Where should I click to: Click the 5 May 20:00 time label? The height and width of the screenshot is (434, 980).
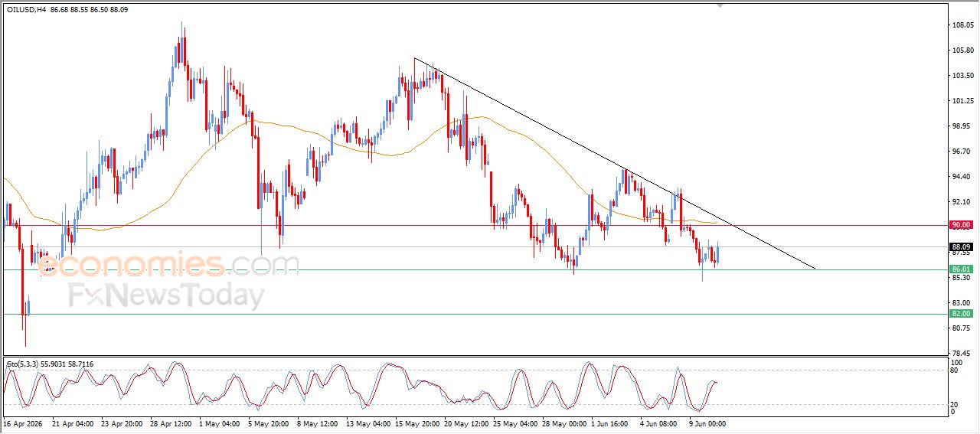pyautogui.click(x=269, y=423)
